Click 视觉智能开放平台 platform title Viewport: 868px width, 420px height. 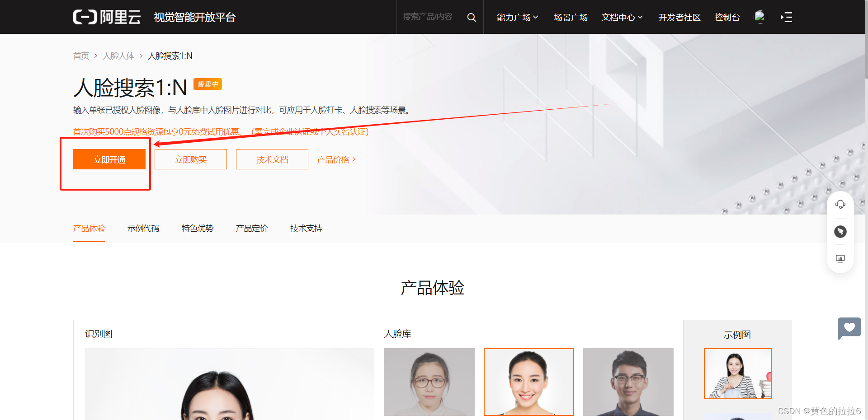coord(195,17)
